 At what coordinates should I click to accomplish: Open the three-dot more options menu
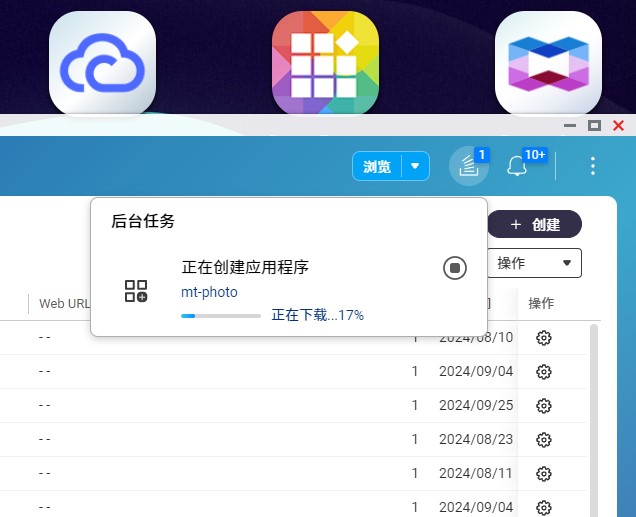tap(593, 166)
